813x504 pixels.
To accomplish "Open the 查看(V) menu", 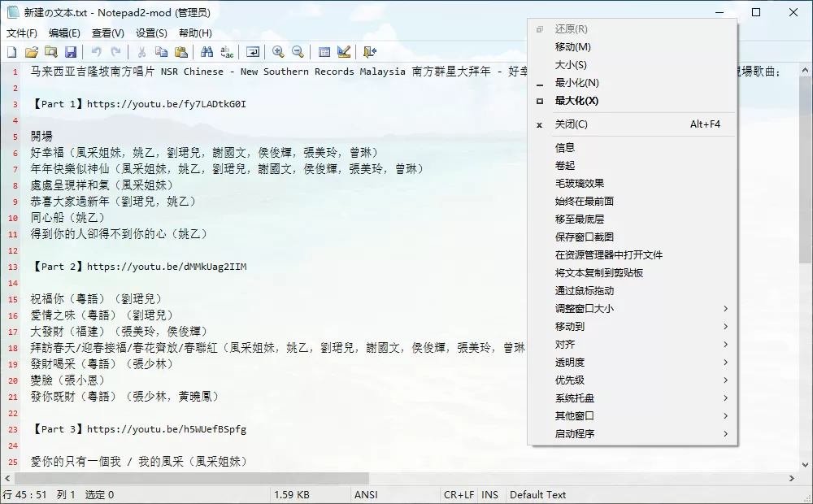I will pyautogui.click(x=109, y=33).
